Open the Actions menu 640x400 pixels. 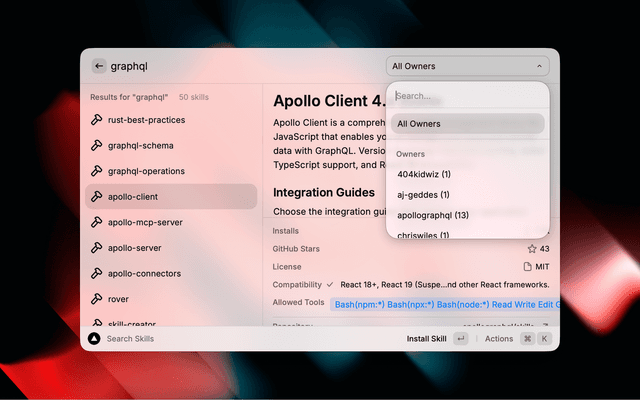(499, 339)
